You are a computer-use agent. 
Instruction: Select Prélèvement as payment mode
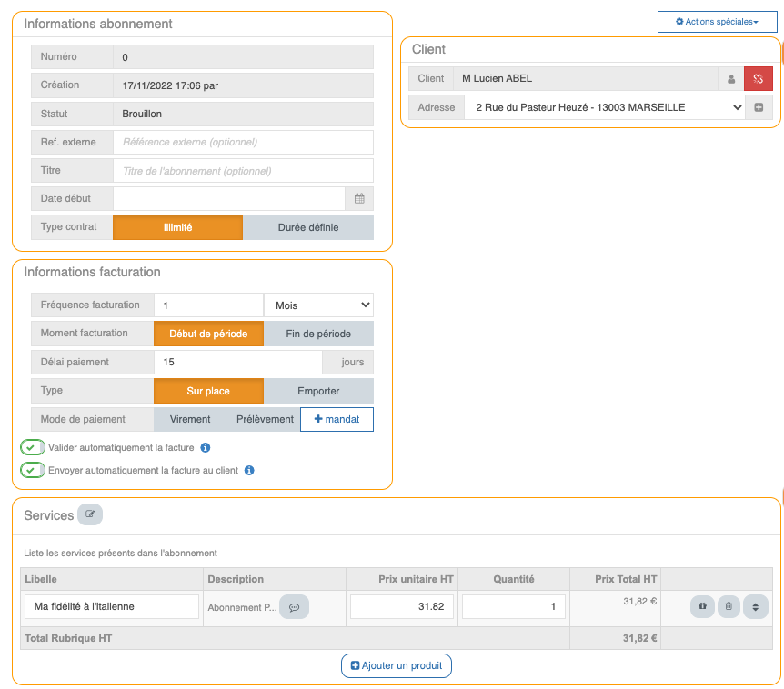coord(265,419)
